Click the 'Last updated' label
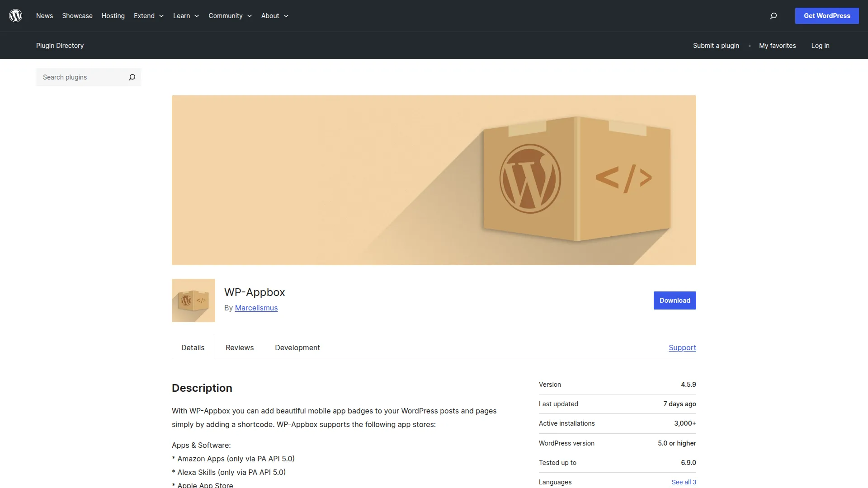The width and height of the screenshot is (868, 488). click(x=558, y=404)
